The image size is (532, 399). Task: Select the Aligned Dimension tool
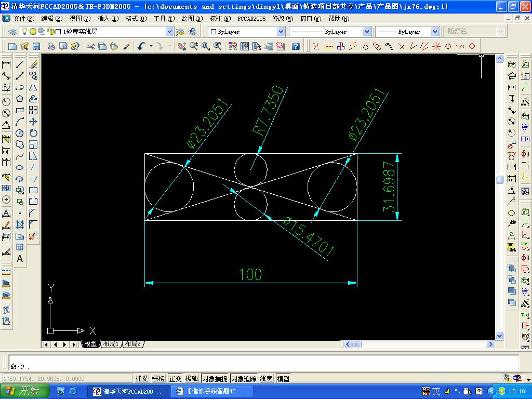(6, 76)
